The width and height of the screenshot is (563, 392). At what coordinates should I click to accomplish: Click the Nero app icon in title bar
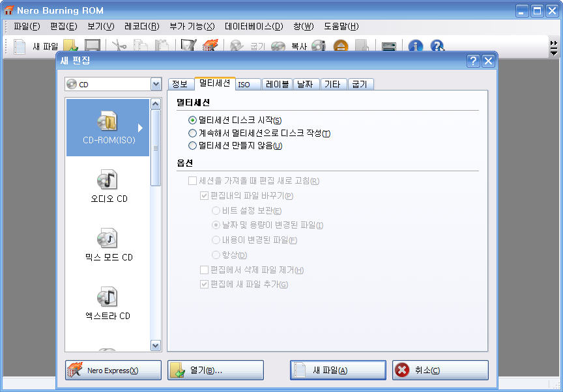(8, 10)
